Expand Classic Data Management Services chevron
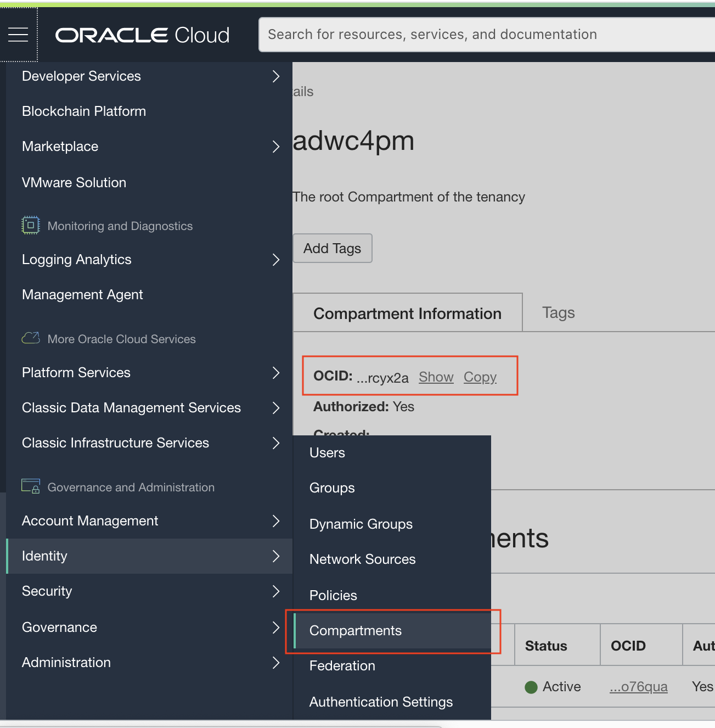715x728 pixels. coord(276,408)
